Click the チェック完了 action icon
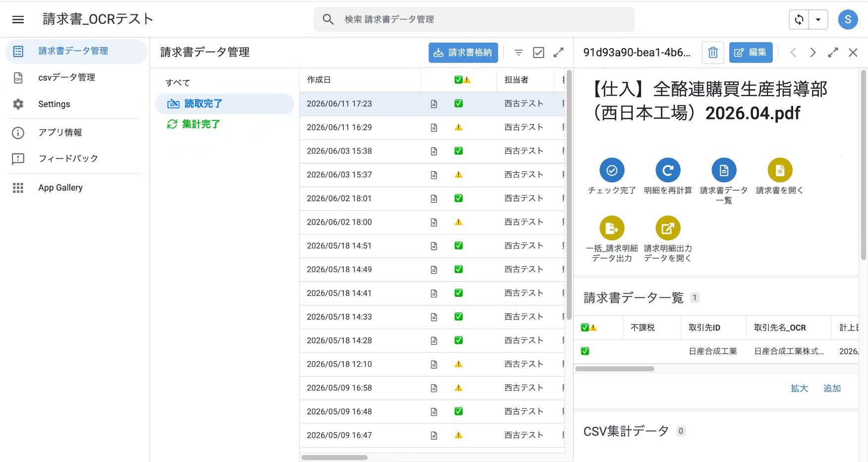 (612, 170)
